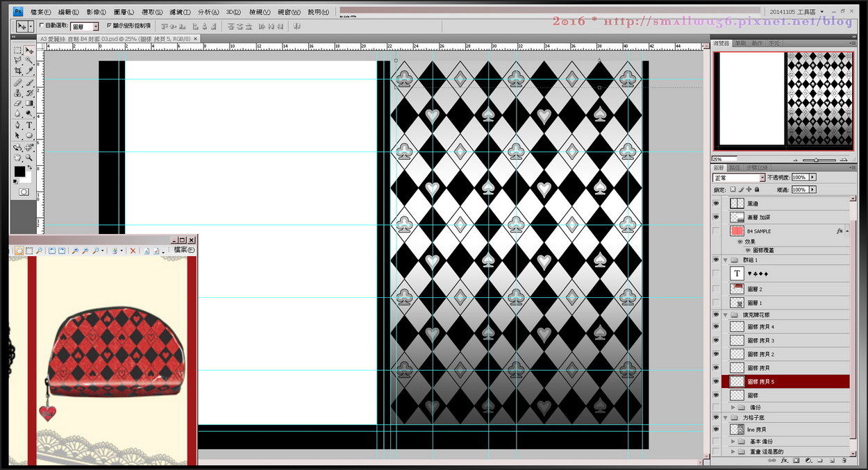Toggle 自動選取 checkbox
Screen dimensions: 868x470
click(41, 25)
